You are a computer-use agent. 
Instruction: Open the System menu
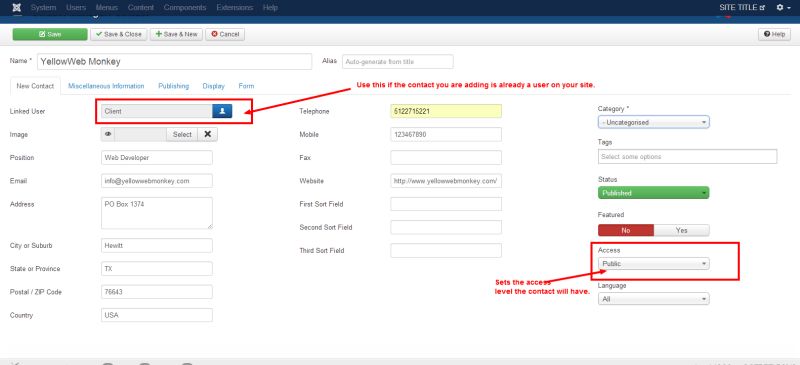(x=43, y=8)
